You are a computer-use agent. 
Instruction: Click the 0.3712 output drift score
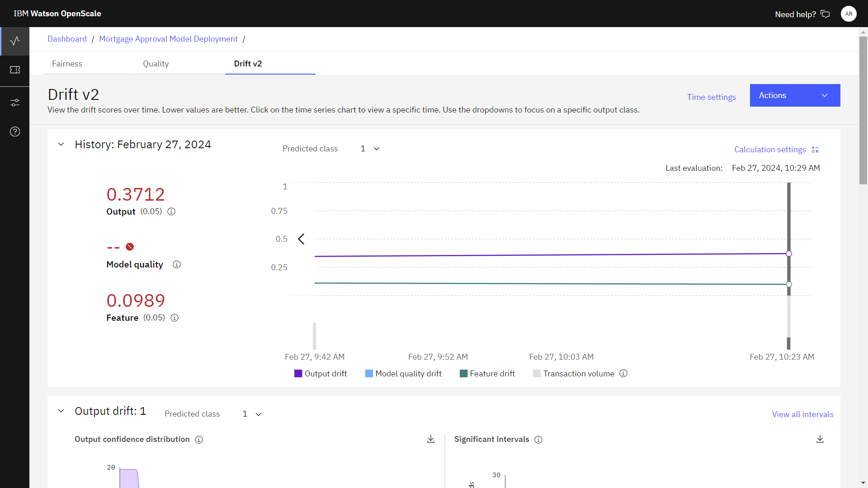[136, 195]
